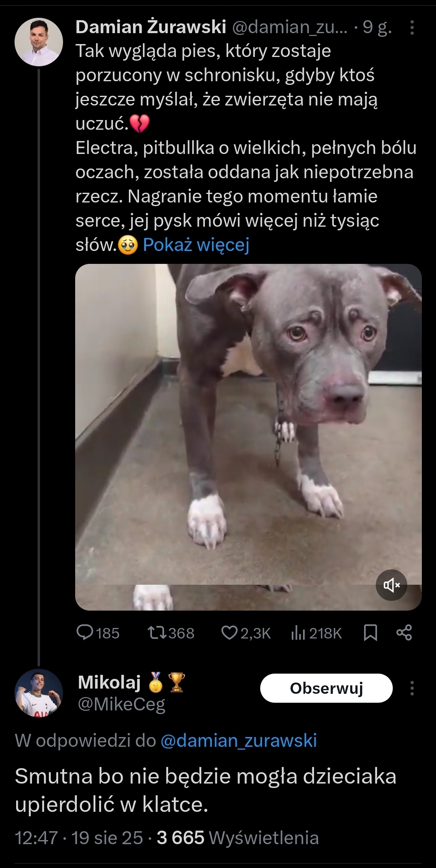Tap the Mikolaj display name

pos(109,683)
